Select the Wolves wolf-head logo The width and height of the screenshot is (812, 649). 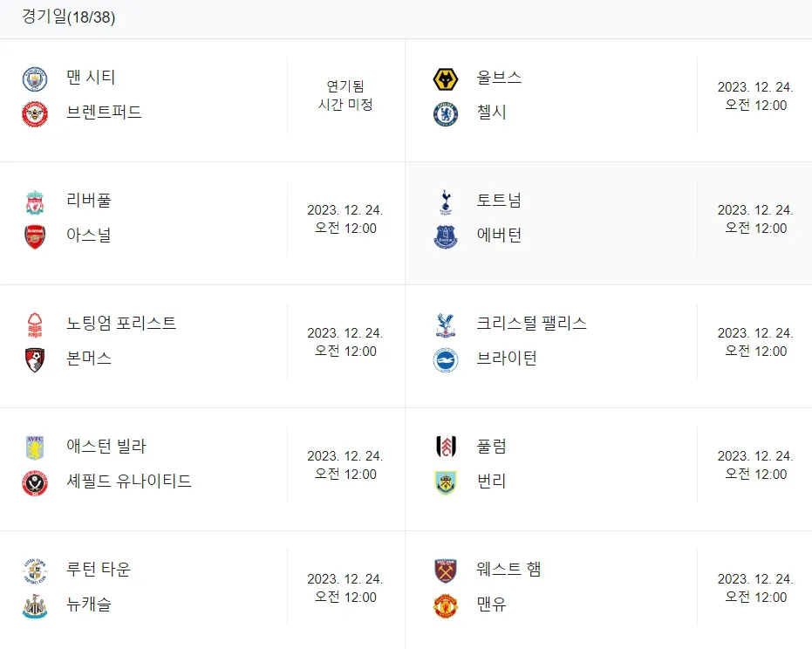click(x=446, y=79)
